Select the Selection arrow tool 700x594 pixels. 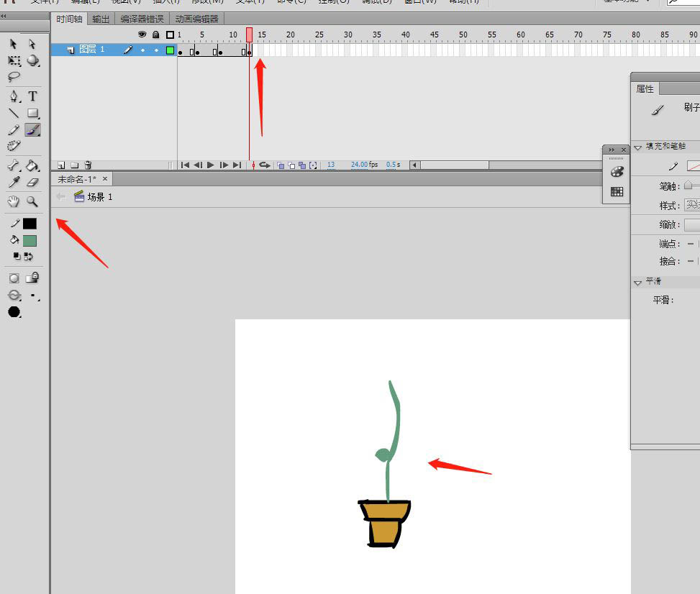tap(14, 44)
